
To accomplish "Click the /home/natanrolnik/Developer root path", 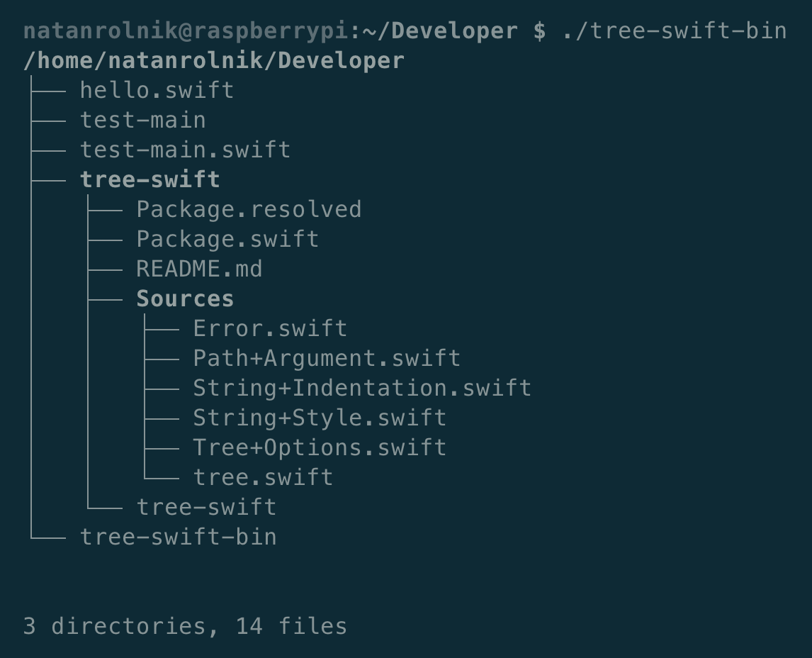I will click(x=213, y=61).
